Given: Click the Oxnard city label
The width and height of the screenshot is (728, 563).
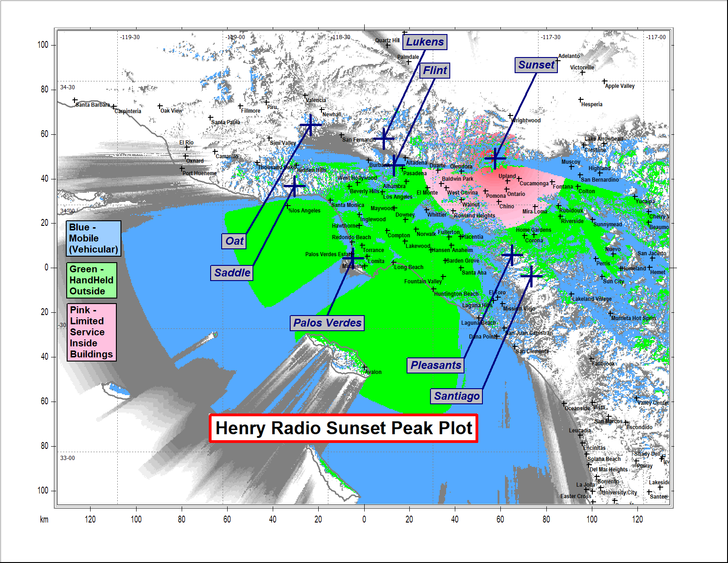Looking at the screenshot, I should 195,161.
